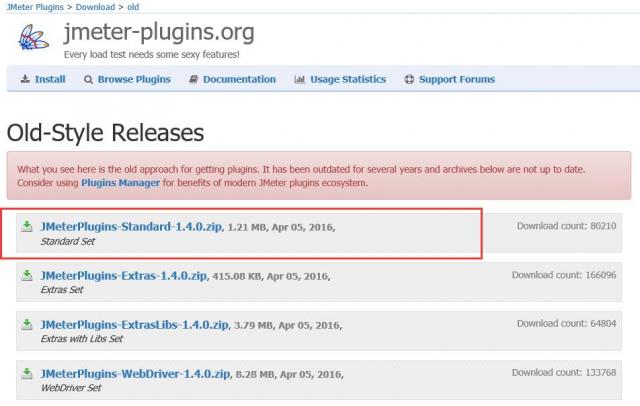Image resolution: width=640 pixels, height=406 pixels.
Task: Click download icon beside JMeterPlugins-Extras-1.4.0.zip
Action: click(27, 275)
